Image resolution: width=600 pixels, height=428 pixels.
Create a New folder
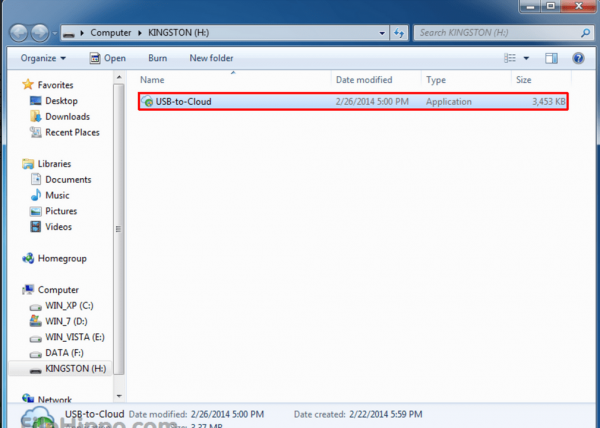tap(211, 58)
